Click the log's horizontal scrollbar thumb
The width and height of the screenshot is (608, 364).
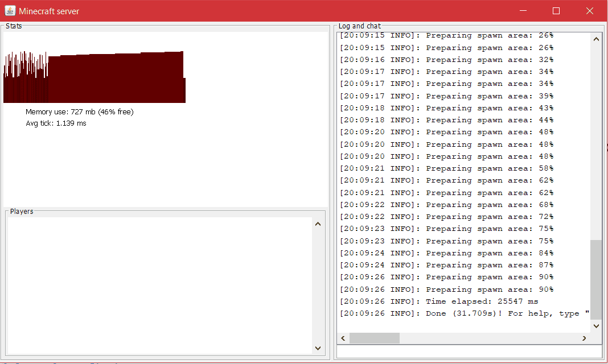point(374,338)
